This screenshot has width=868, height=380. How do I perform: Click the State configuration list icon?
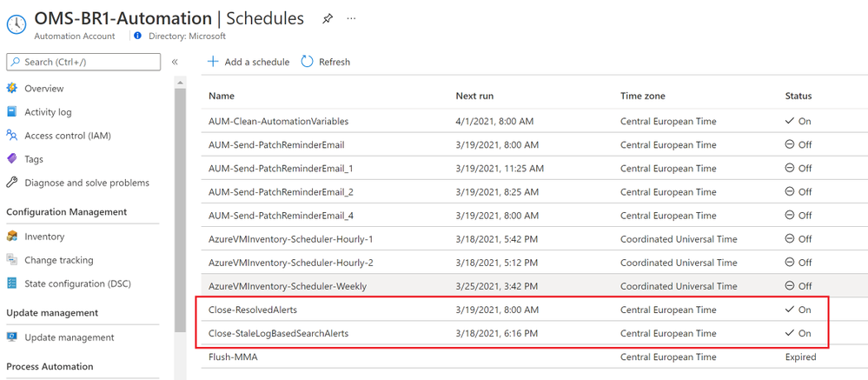(x=11, y=283)
